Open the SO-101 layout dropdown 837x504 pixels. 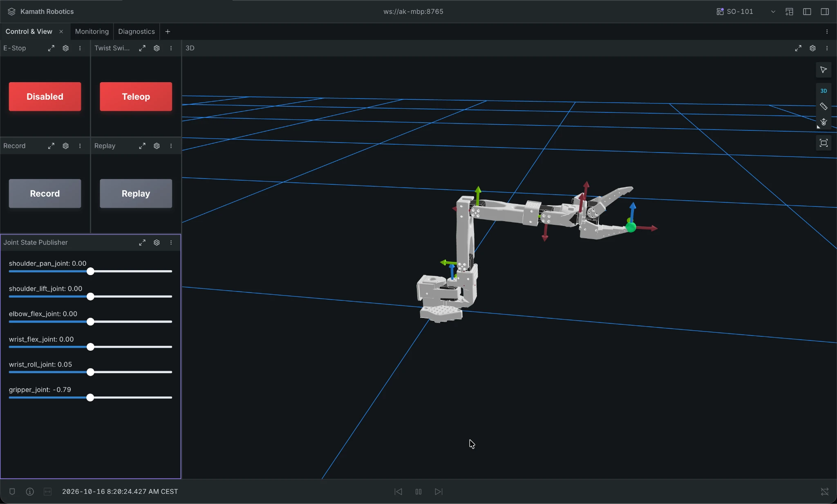click(x=746, y=11)
